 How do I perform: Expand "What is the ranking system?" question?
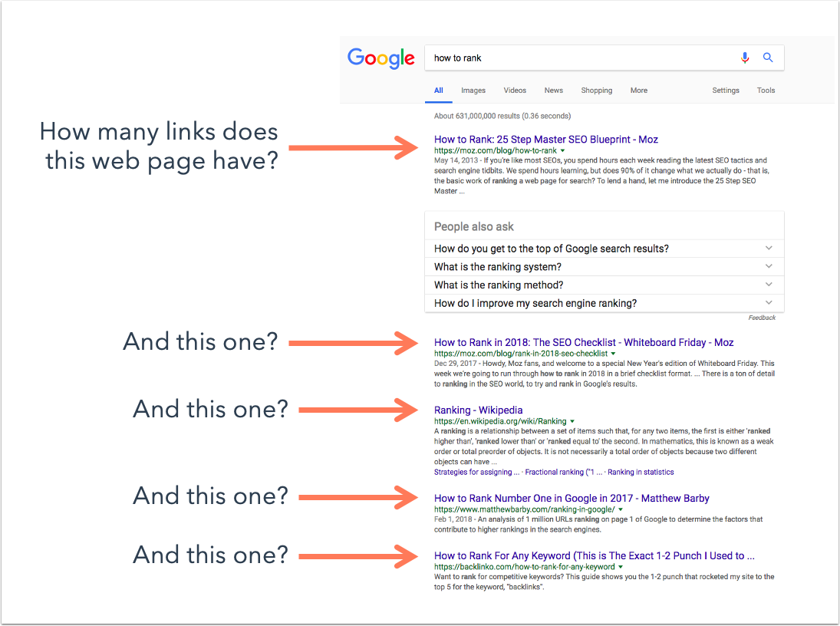[x=604, y=267]
